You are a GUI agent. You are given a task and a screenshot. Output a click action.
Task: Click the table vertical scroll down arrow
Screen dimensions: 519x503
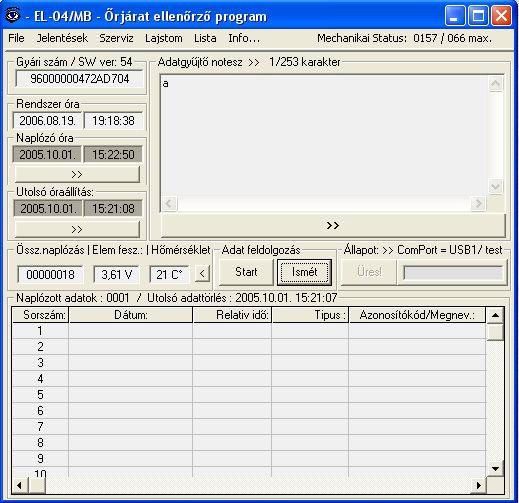click(x=495, y=469)
